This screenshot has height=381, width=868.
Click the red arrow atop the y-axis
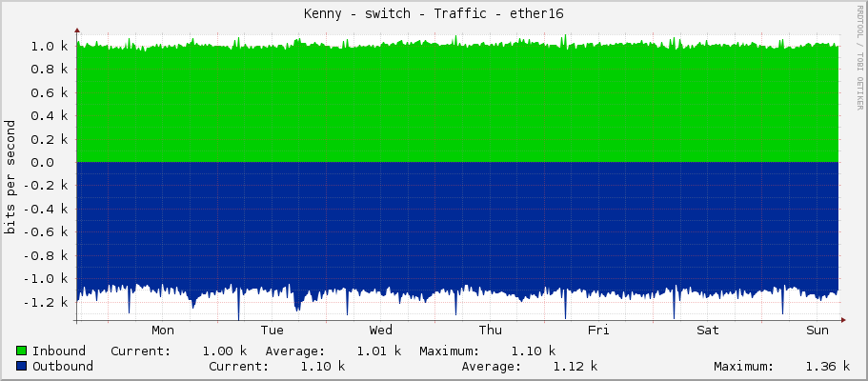point(76,30)
